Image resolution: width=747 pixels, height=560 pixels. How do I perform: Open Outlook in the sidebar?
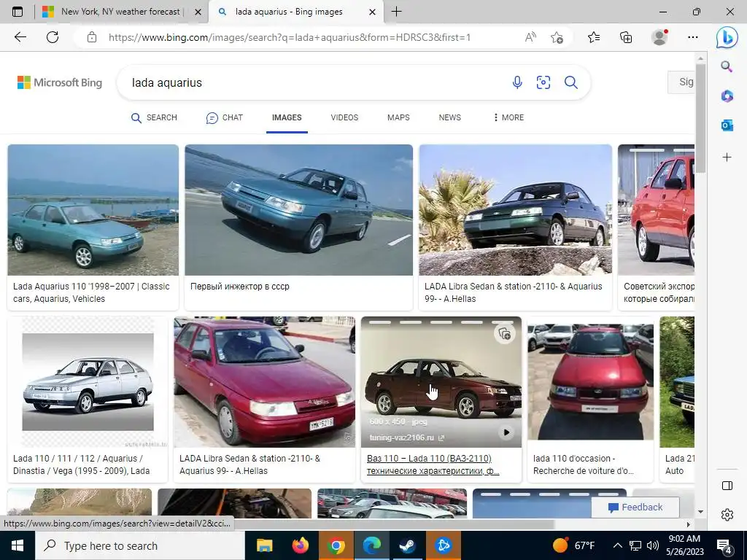[727, 125]
